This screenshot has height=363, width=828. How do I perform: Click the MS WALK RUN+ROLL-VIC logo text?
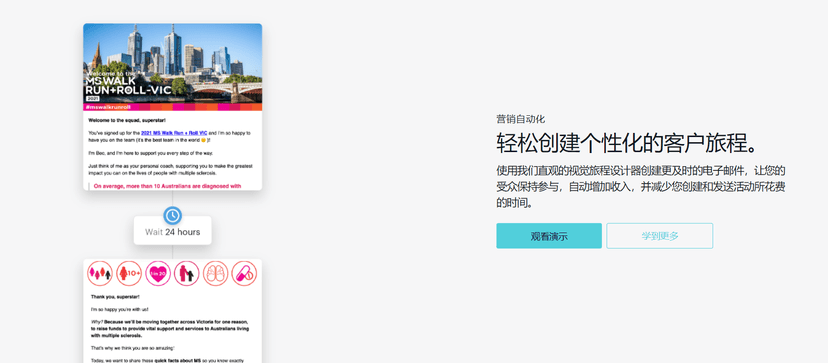coord(128,86)
